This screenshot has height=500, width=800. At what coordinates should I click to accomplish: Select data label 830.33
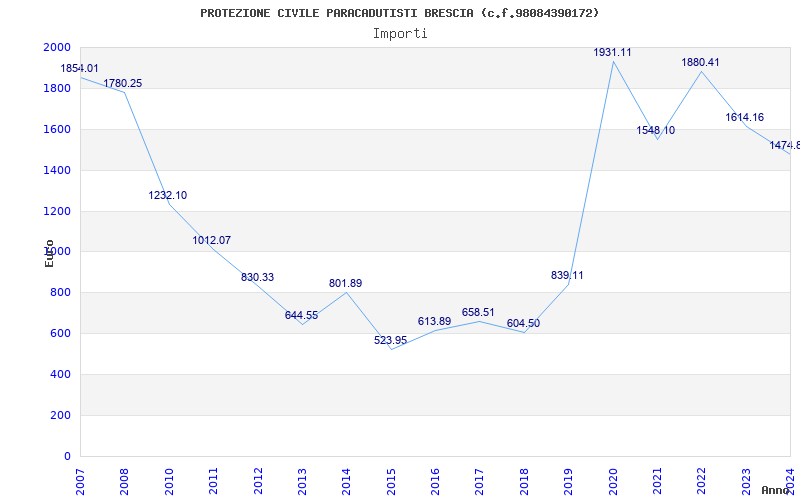tap(257, 277)
